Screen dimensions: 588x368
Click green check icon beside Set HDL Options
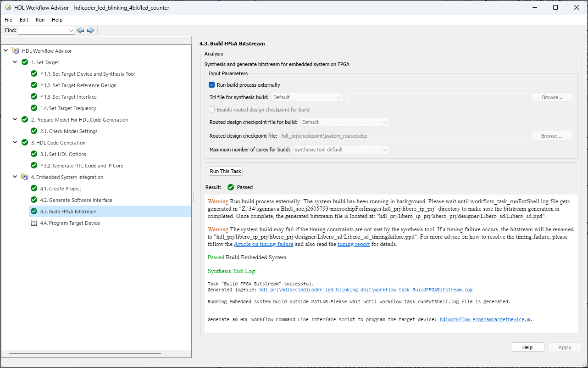click(34, 154)
